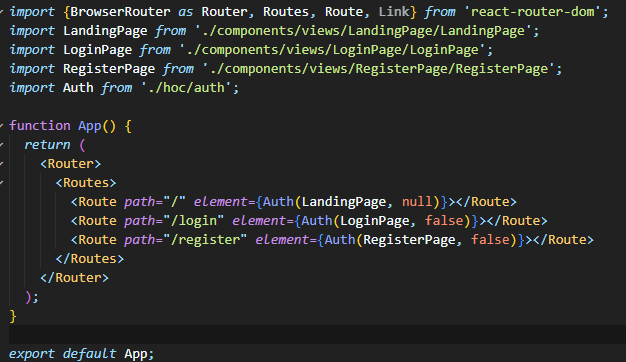Collapse the fold chevron beside opening <Routes> tag
Screen dimensions: 626x362
tap(2, 183)
